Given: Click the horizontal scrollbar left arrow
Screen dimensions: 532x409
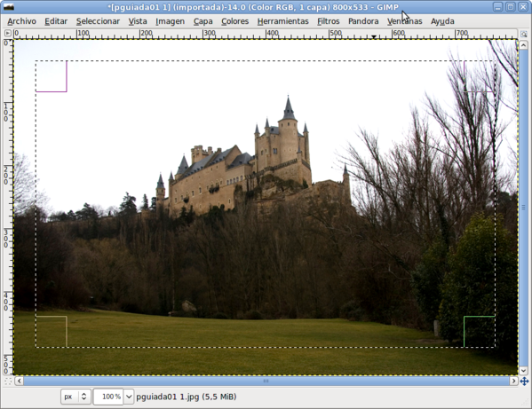Looking at the screenshot, I should pos(19,381).
